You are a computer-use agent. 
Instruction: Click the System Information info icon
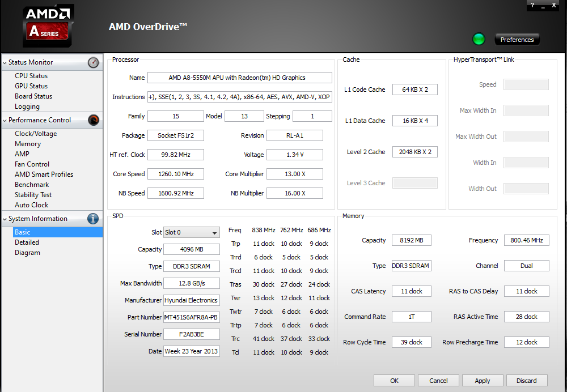tap(93, 219)
